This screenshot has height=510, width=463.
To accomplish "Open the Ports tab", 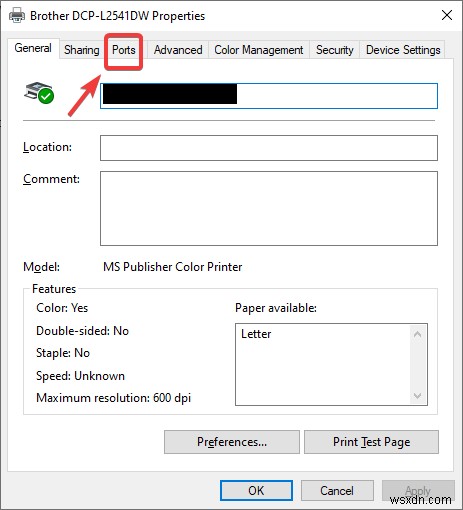I will click(124, 50).
